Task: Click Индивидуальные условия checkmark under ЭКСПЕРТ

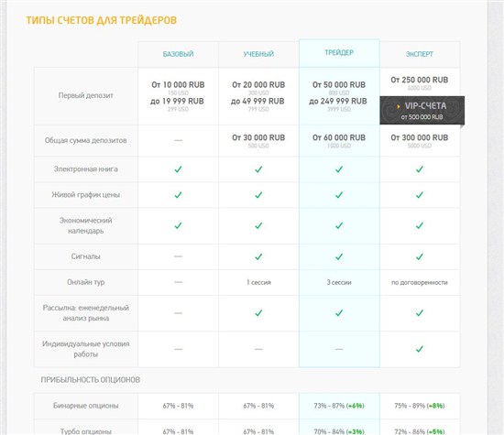Action: [420, 349]
